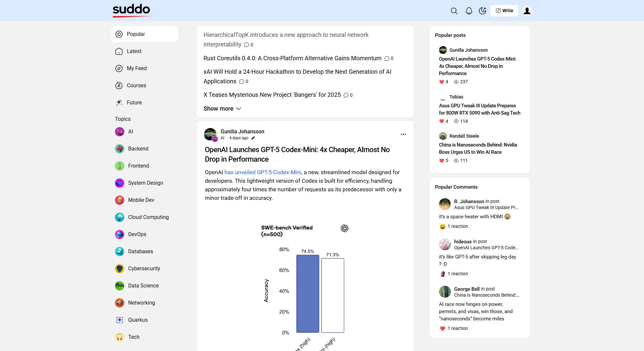Open the GPT-5-Codex-Mini announcement link

click(x=263, y=172)
